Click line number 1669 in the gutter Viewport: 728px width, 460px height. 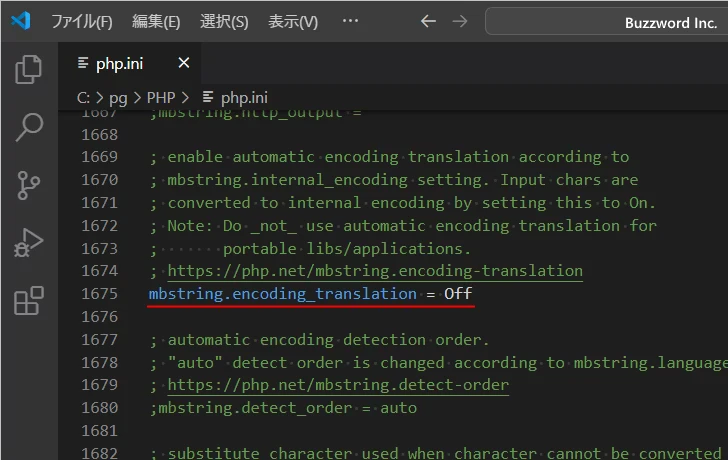tap(99, 157)
